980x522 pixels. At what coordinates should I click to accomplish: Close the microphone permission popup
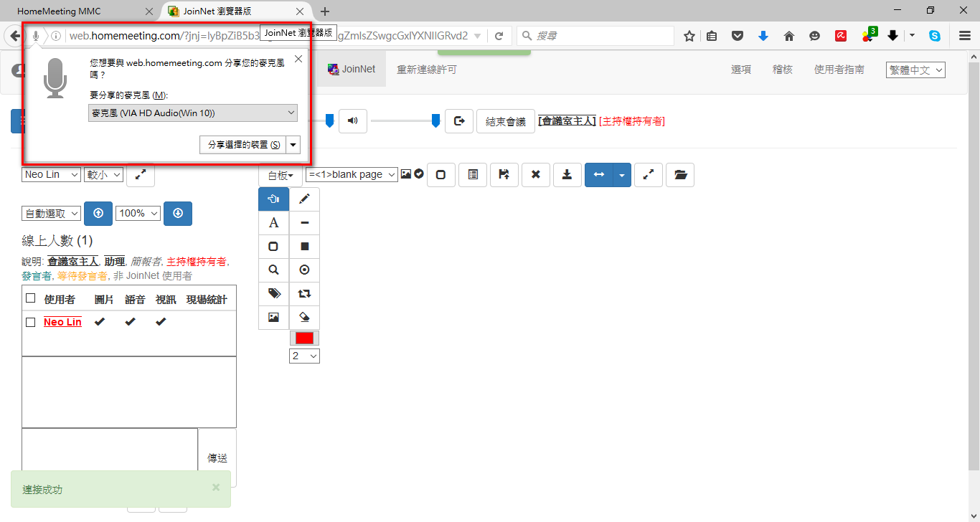coord(298,59)
